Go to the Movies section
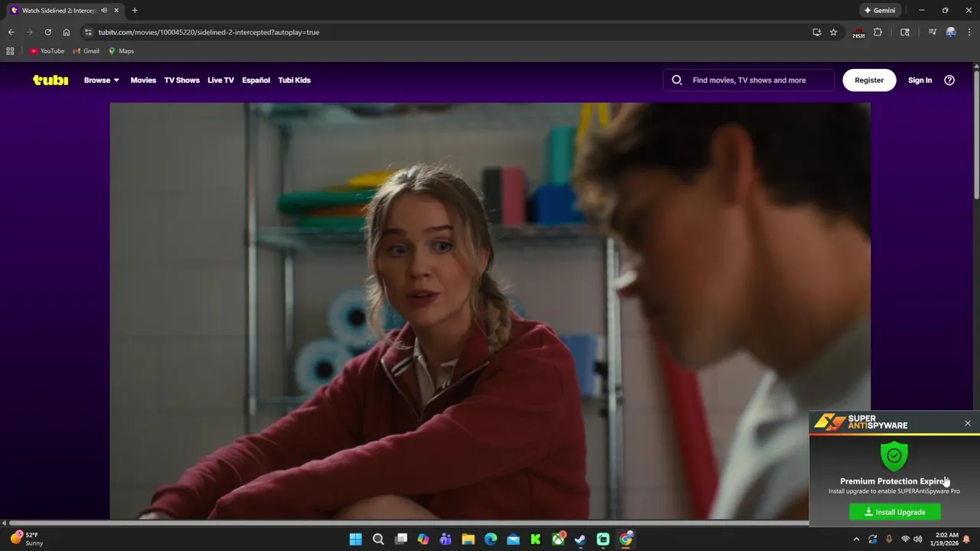 143,80
